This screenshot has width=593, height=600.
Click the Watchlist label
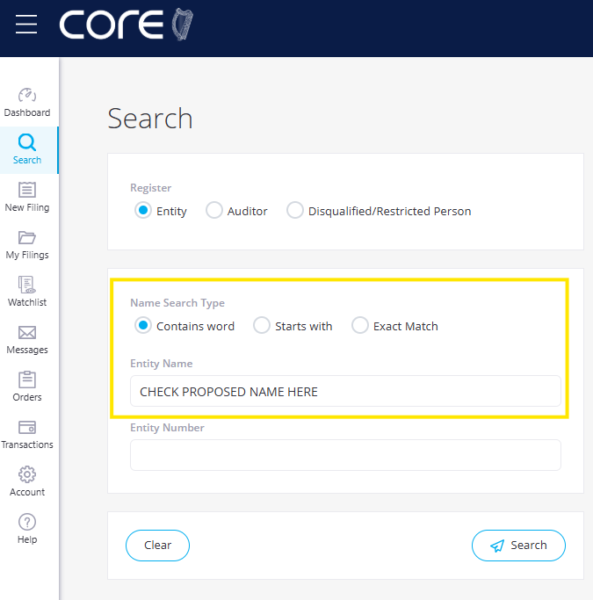[x=27, y=302]
